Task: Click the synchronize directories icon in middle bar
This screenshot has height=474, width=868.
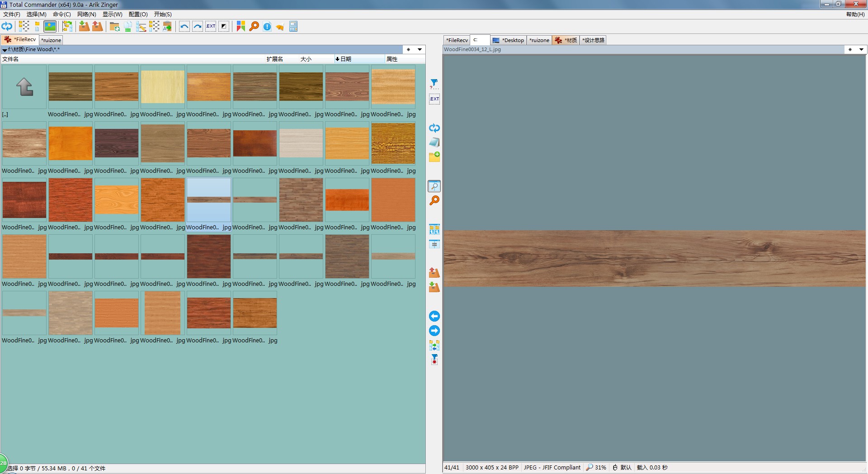Action: [x=434, y=346]
